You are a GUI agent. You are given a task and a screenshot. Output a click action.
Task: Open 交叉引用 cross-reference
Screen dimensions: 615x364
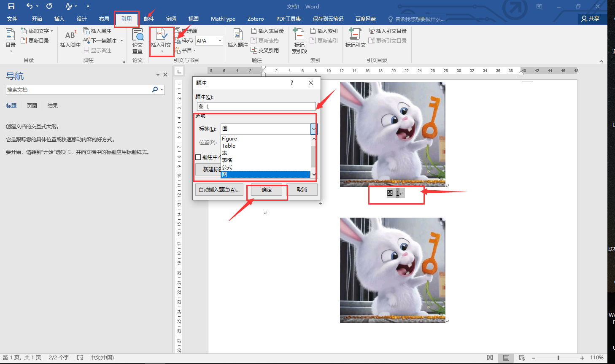[265, 50]
